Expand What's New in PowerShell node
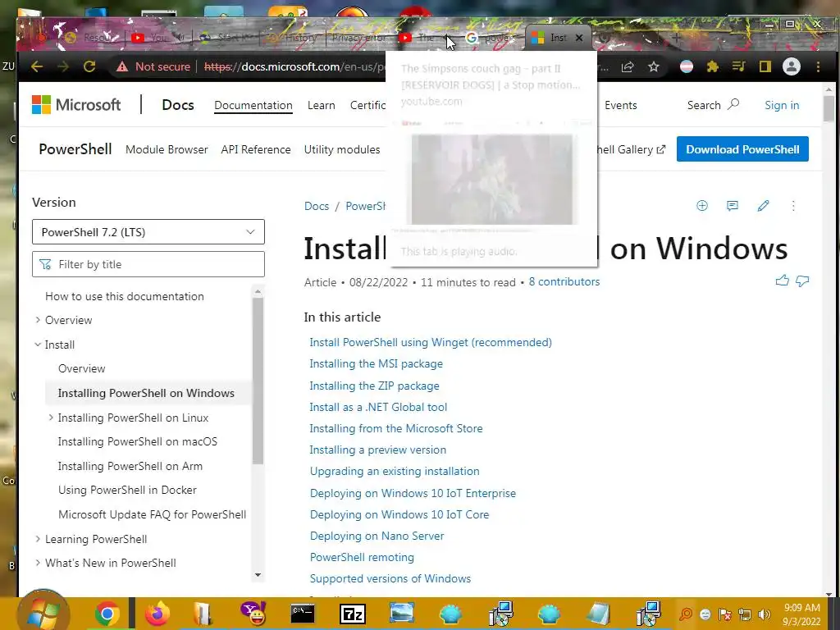 coord(38,563)
